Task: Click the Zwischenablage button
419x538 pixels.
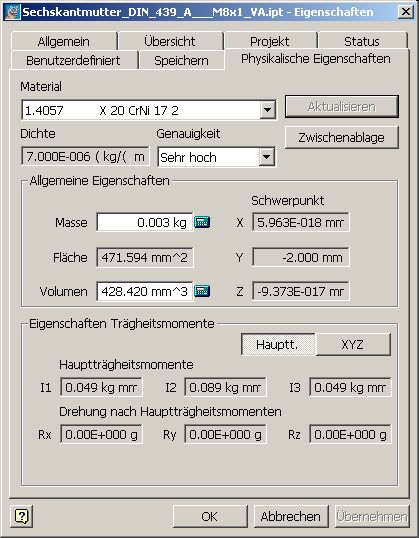Action: [341, 137]
